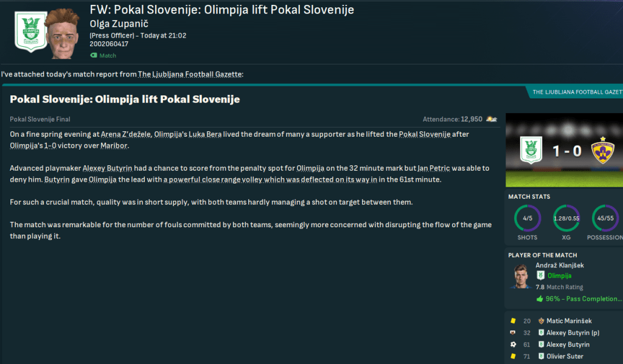The width and height of the screenshot is (623, 364).
Task: Open Andraž Klanjšek's player photo
Action: pyautogui.click(x=521, y=276)
